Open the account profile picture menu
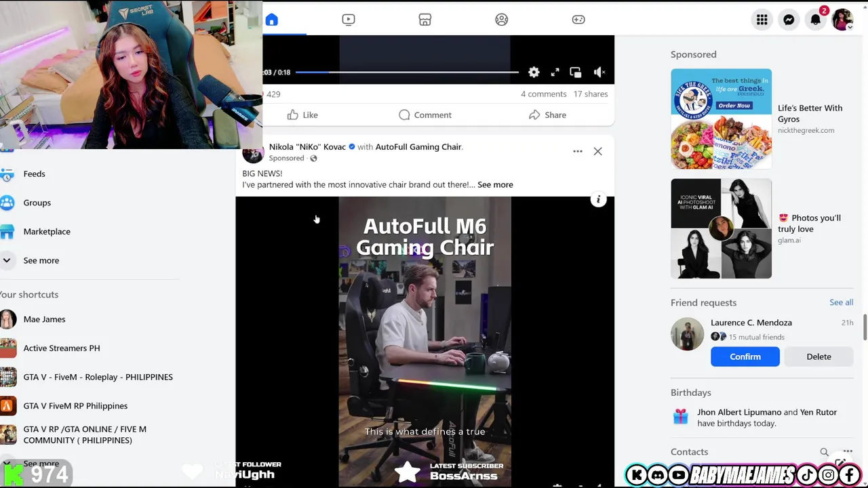Image resolution: width=868 pixels, height=488 pixels. coord(842,20)
